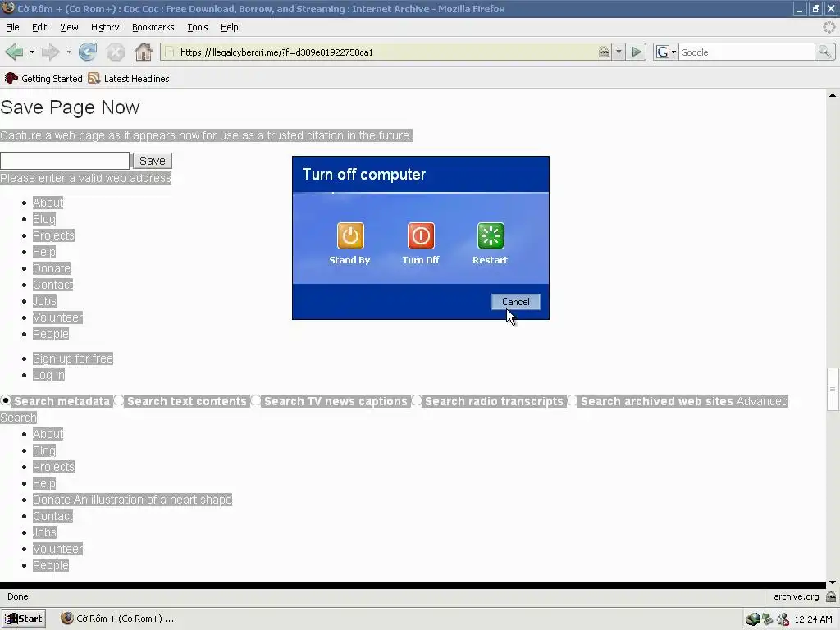Click the Getting Started bookmark icon

(11, 78)
